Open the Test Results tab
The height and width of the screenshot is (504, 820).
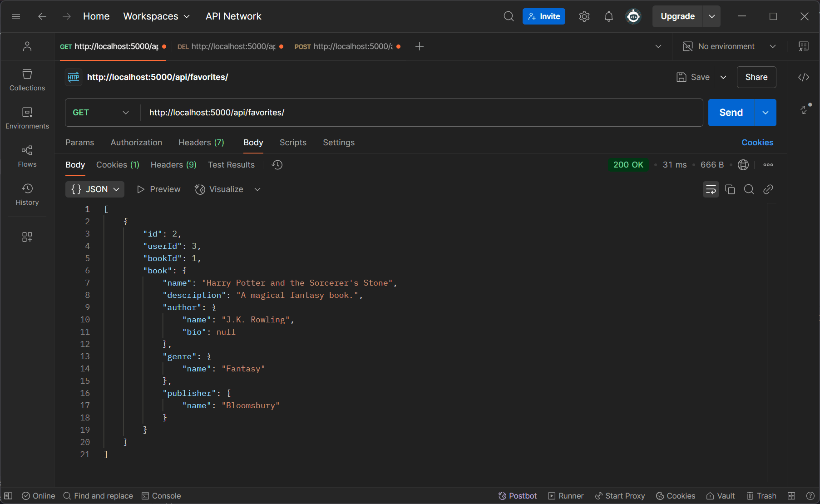pos(231,165)
